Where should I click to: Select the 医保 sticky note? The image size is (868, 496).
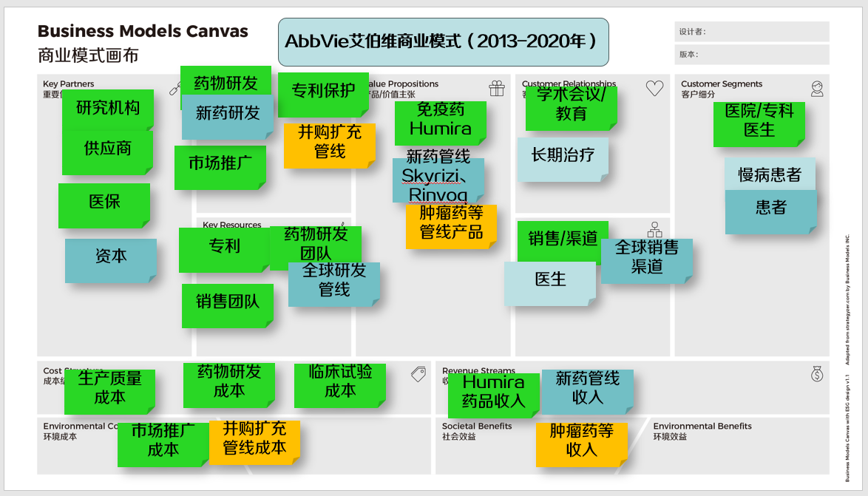point(104,205)
